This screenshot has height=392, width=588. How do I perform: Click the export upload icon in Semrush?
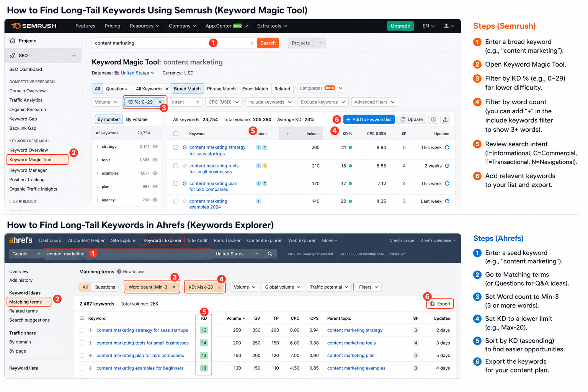click(445, 119)
